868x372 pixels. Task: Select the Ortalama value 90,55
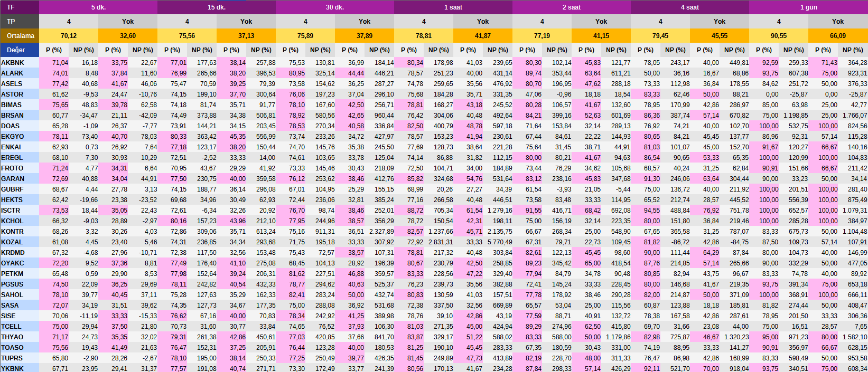(778, 36)
